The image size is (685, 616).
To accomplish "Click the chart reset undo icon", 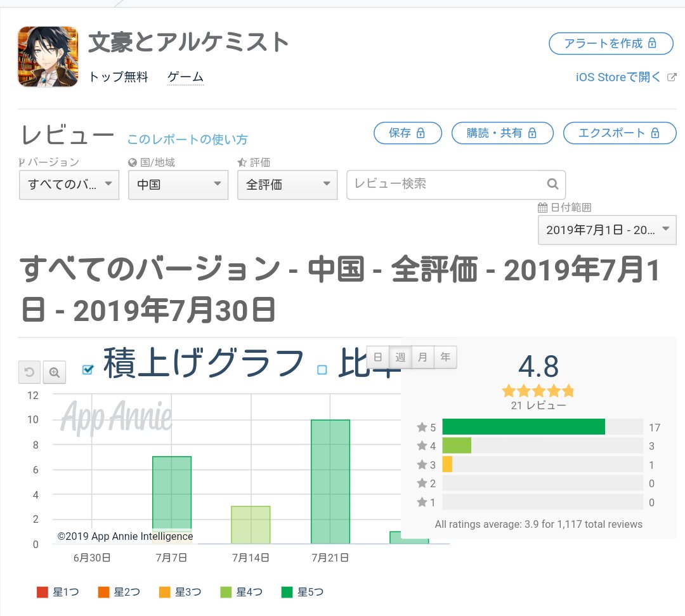I will (29, 372).
